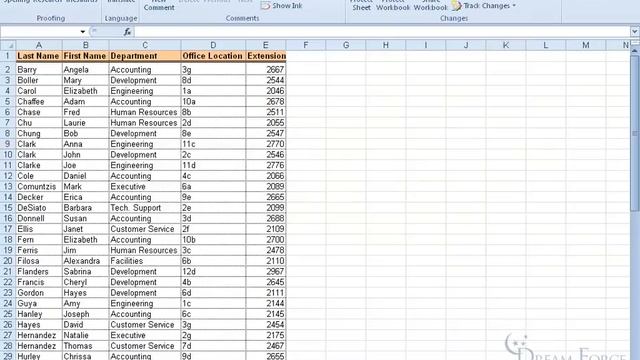Click the cell containing 'Tech. Support'
The image size is (640, 360).
point(145,208)
